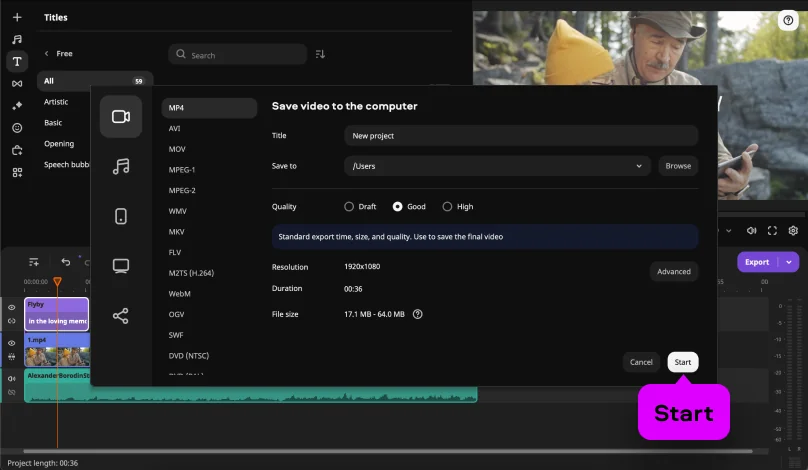Image resolution: width=808 pixels, height=470 pixels.
Task: Click the purple Export button
Action: pyautogui.click(x=757, y=262)
